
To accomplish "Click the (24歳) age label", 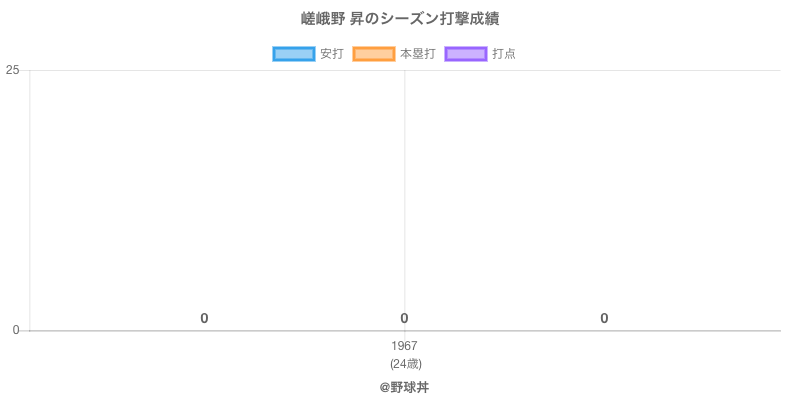I will pos(404,363).
